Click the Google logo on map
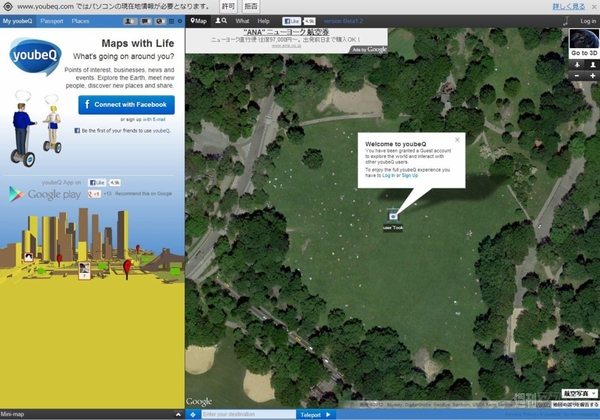Viewport: 600px width, 420px height. [199, 401]
